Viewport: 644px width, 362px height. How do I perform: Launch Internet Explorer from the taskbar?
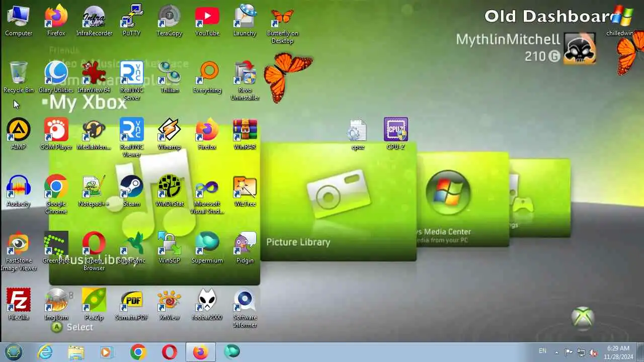[x=45, y=352]
